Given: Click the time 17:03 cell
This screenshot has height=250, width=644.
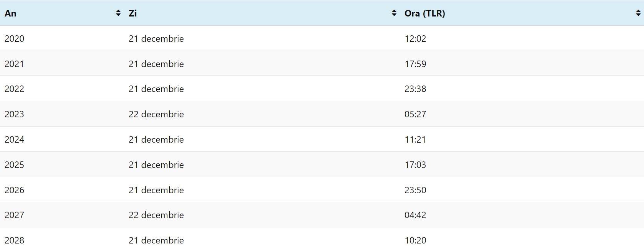Looking at the screenshot, I should tap(415, 165).
